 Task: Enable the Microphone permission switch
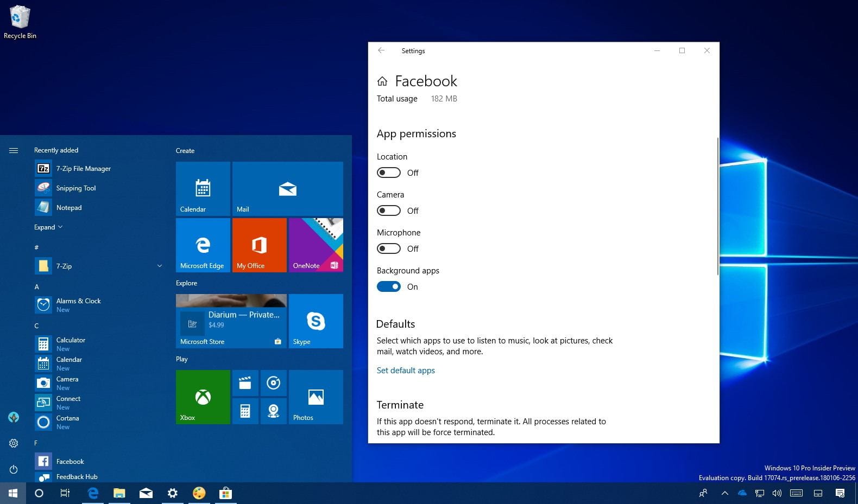(389, 248)
